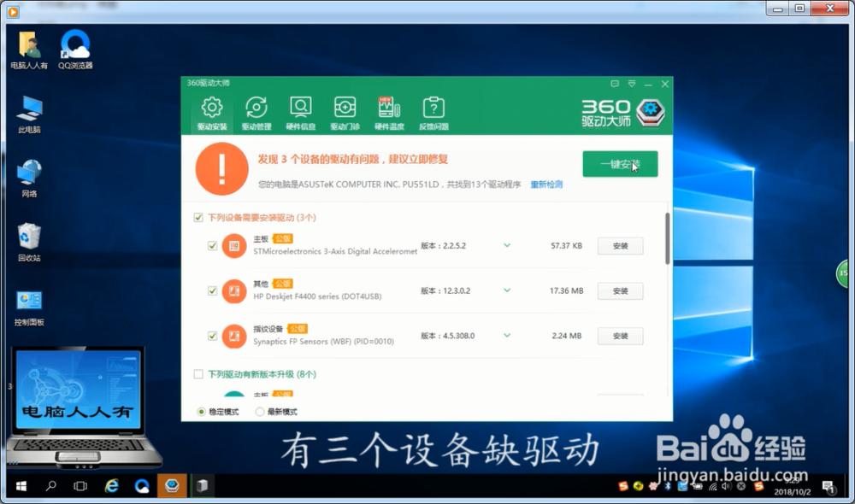The image size is (855, 504).
Task: Open Task View from taskbar
Action: (x=80, y=486)
